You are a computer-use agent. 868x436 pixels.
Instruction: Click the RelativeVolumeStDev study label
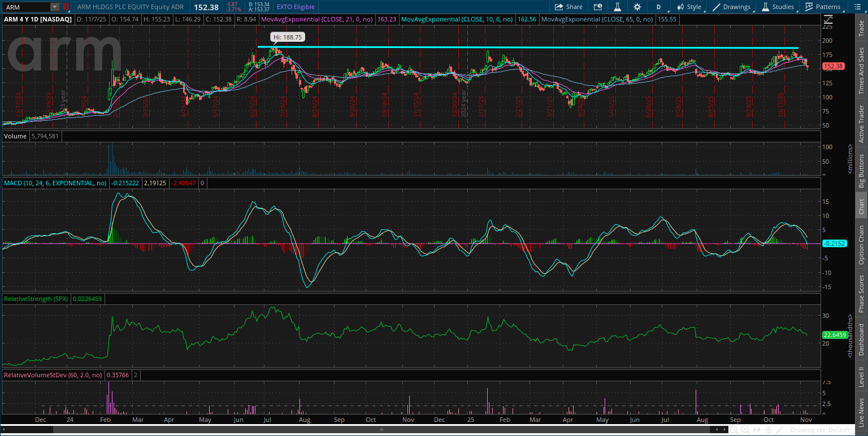53,374
